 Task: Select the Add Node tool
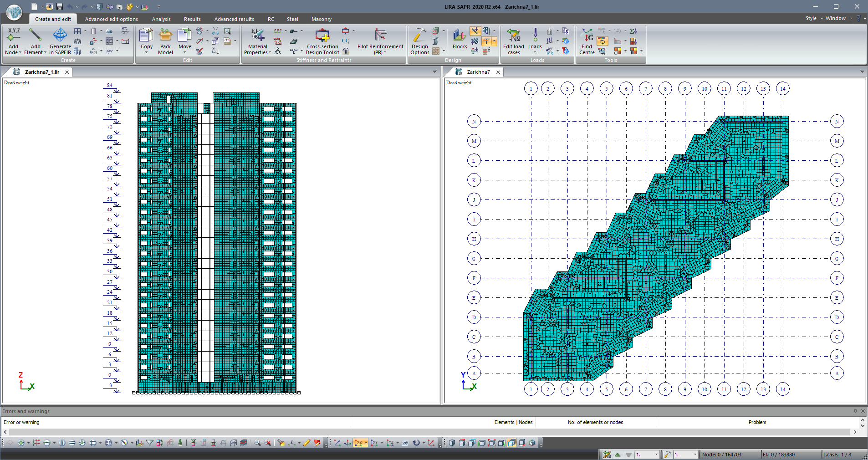click(13, 40)
